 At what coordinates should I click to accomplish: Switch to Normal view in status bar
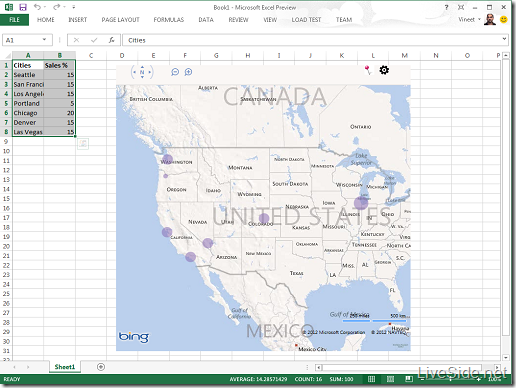click(371, 379)
